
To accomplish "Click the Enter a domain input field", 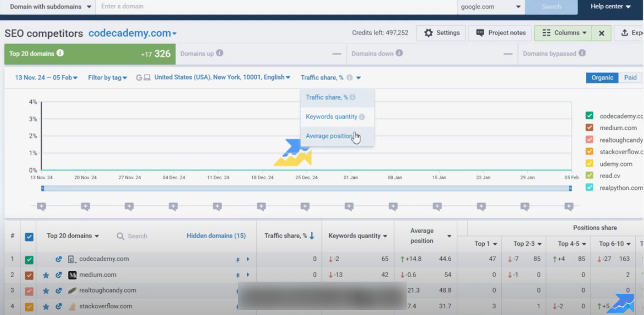I will (276, 7).
